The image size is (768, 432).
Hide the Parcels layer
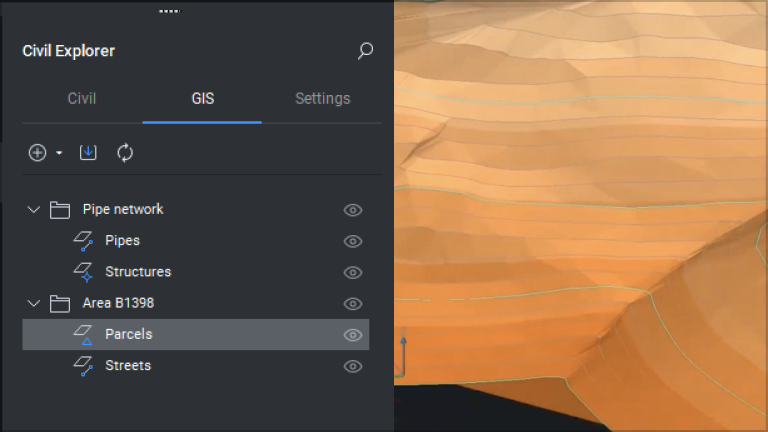(353, 335)
